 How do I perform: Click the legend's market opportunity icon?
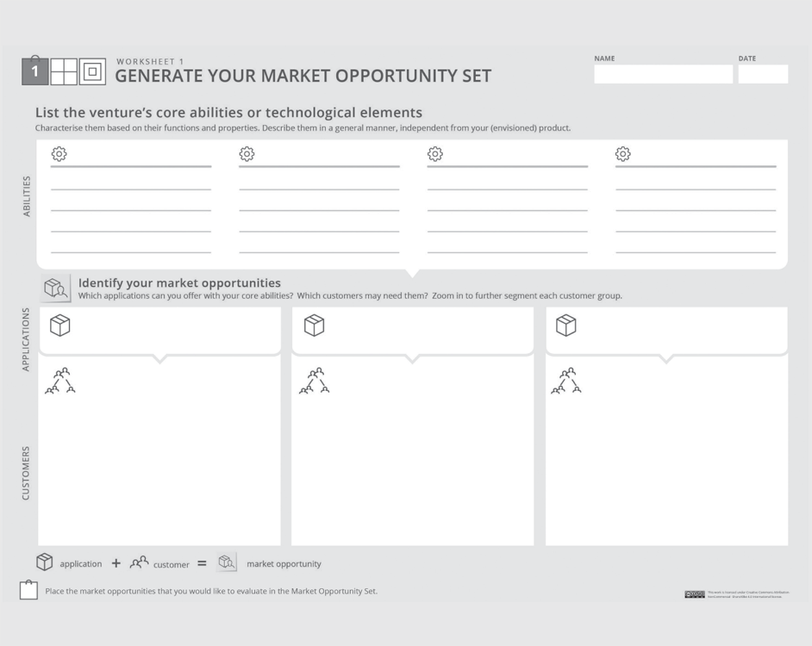pos(227,562)
